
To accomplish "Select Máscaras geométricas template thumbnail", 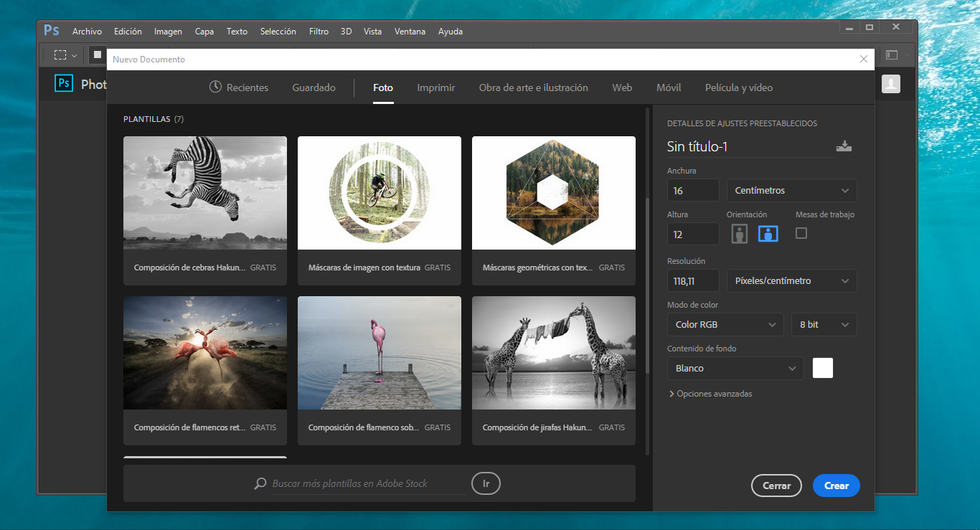I will tap(554, 193).
